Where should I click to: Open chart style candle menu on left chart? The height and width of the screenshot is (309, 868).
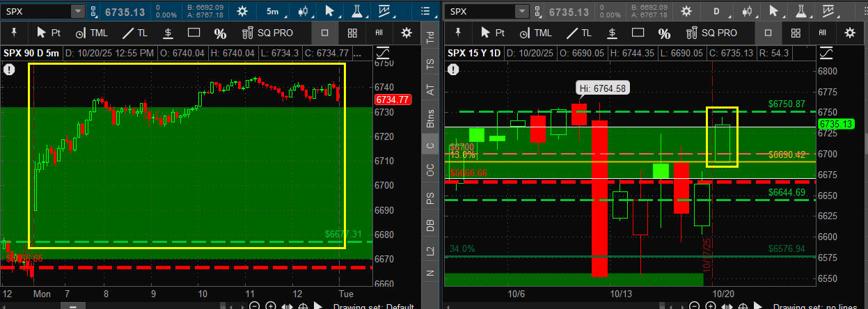click(302, 12)
